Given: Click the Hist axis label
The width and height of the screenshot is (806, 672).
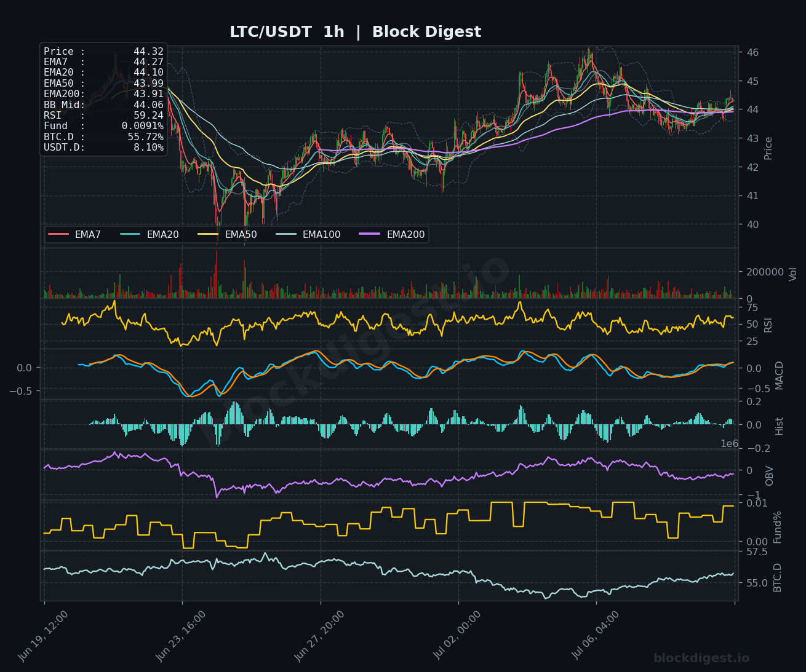Looking at the screenshot, I should click(780, 426).
